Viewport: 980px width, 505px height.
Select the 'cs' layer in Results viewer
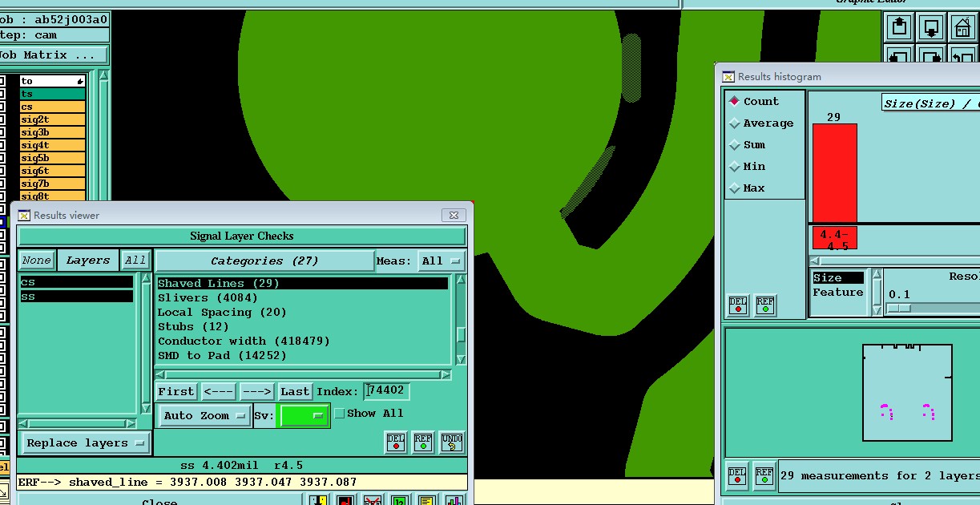(76, 282)
